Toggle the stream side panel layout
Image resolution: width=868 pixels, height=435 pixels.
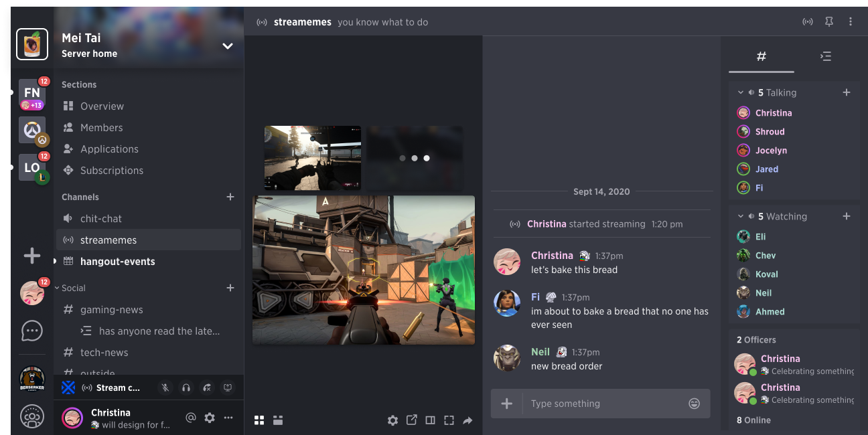(x=431, y=420)
